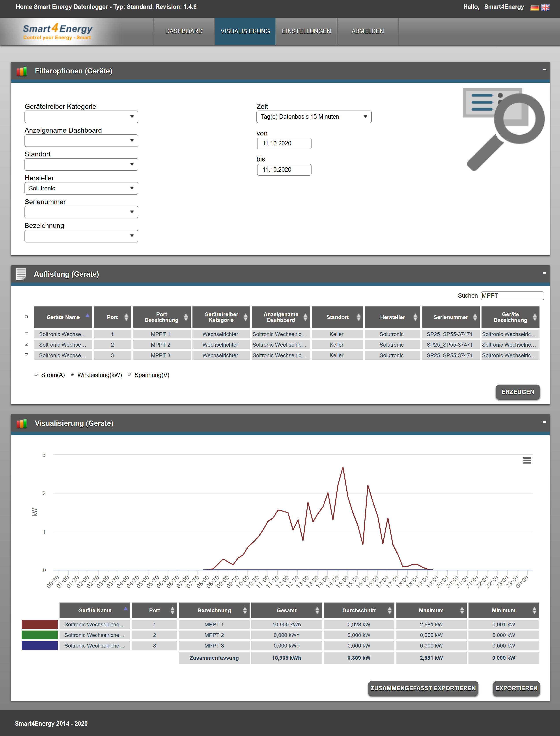This screenshot has width=560, height=736.
Task: Uncheck the MPPT 2 row checkbox
Action: [x=27, y=344]
